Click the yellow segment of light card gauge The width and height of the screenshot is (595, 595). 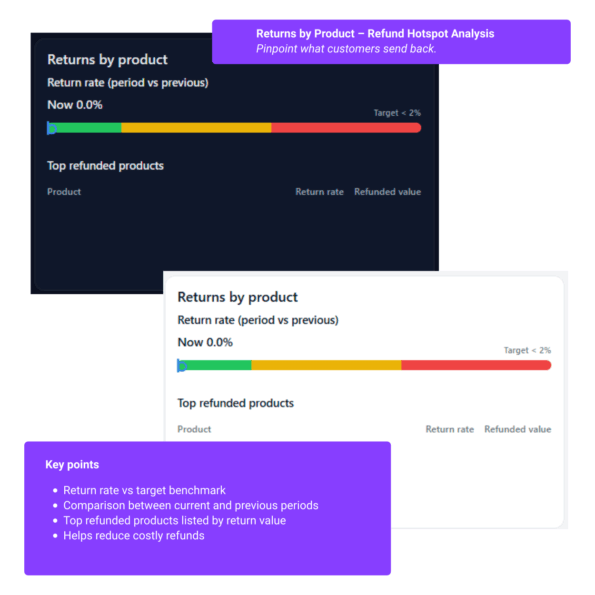coord(326,365)
